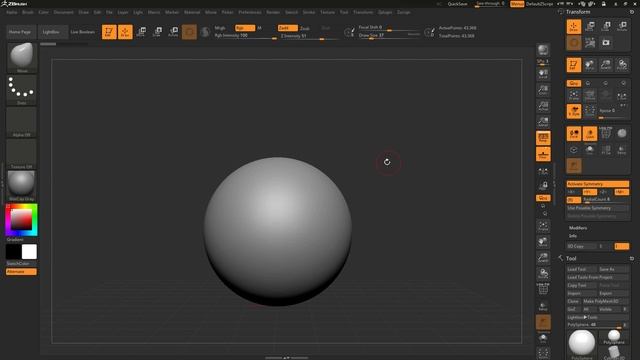Select the Draw mode icon on top shelf
The height and width of the screenshot is (360, 640).
click(x=125, y=32)
